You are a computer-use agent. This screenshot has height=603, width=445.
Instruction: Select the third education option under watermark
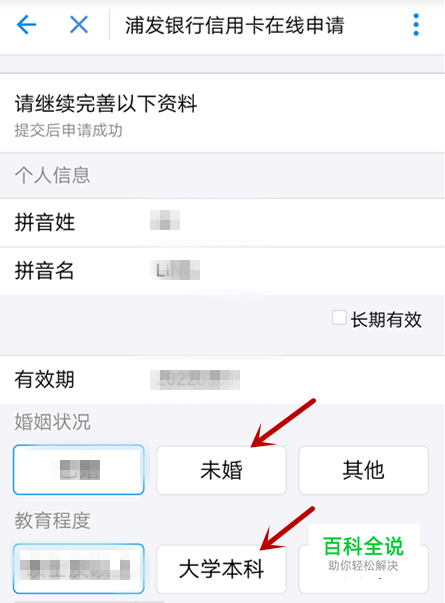click(x=363, y=569)
